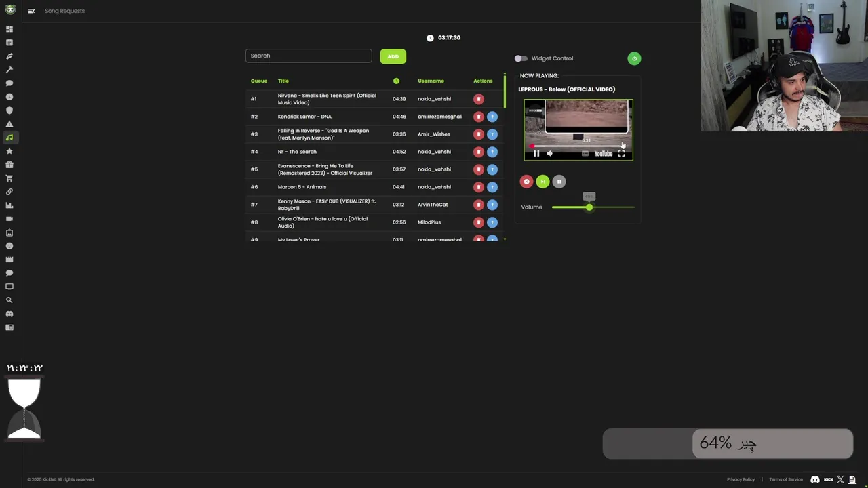Toggle subtitles in the YouTube player
The height and width of the screenshot is (488, 868).
pyautogui.click(x=585, y=154)
